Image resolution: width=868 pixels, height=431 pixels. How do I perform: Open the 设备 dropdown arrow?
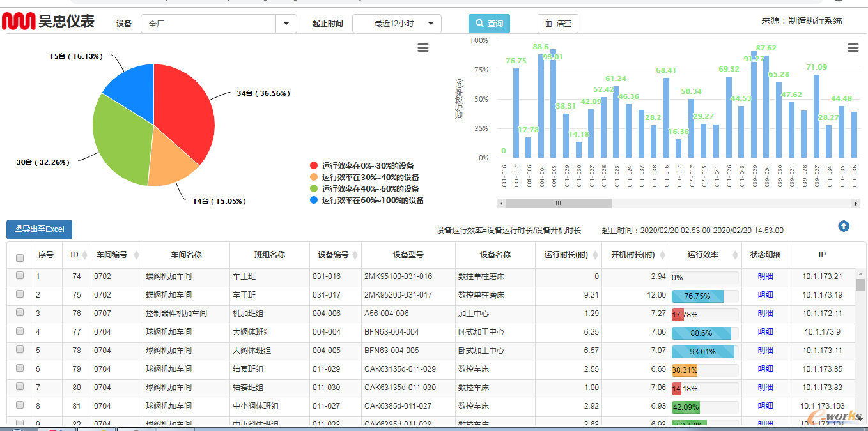pos(286,24)
